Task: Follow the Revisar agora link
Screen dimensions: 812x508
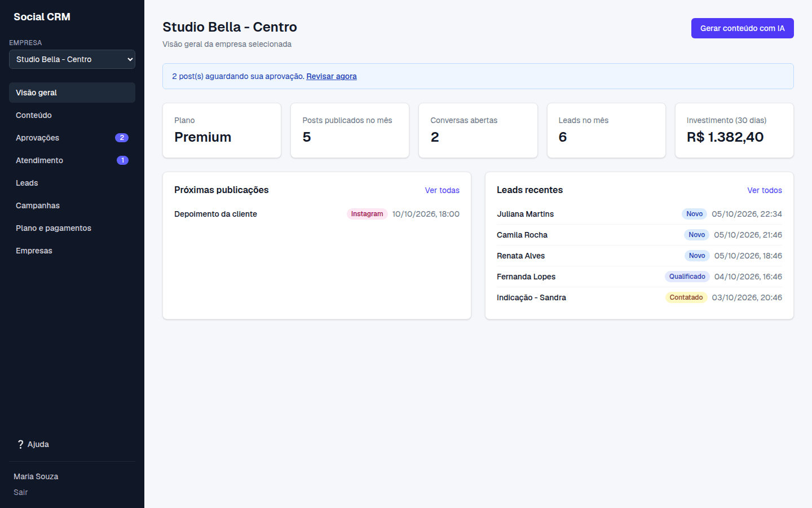Action: tap(332, 76)
